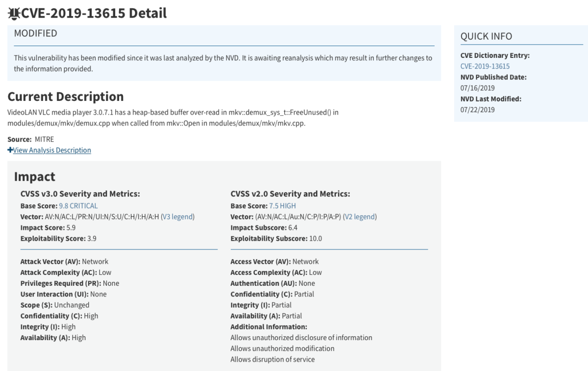Image resolution: width=588 pixels, height=371 pixels.
Task: Click the Impact section heading
Action: (34, 176)
